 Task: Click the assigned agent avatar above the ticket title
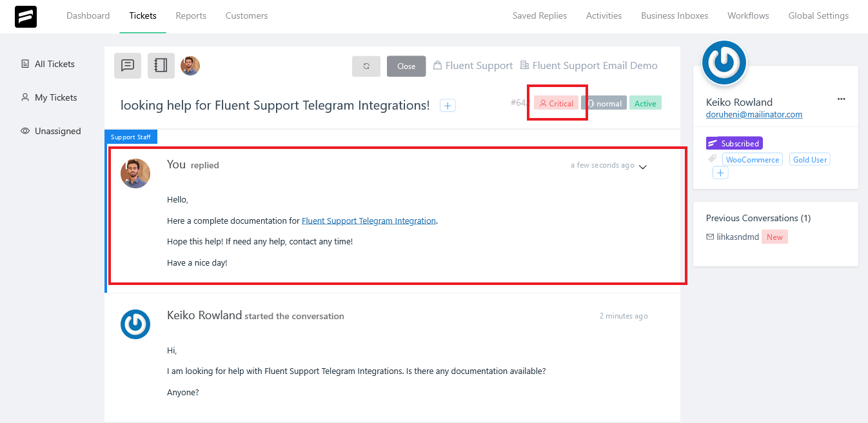click(190, 65)
